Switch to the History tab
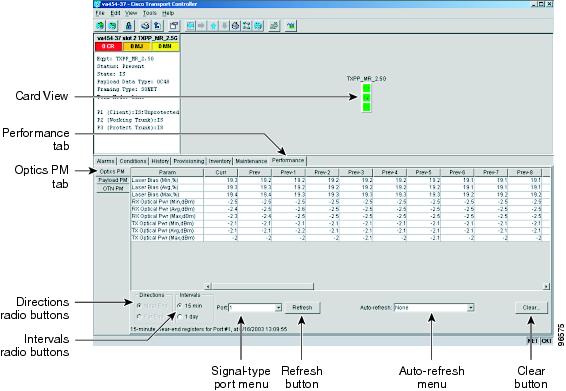 click(x=160, y=161)
